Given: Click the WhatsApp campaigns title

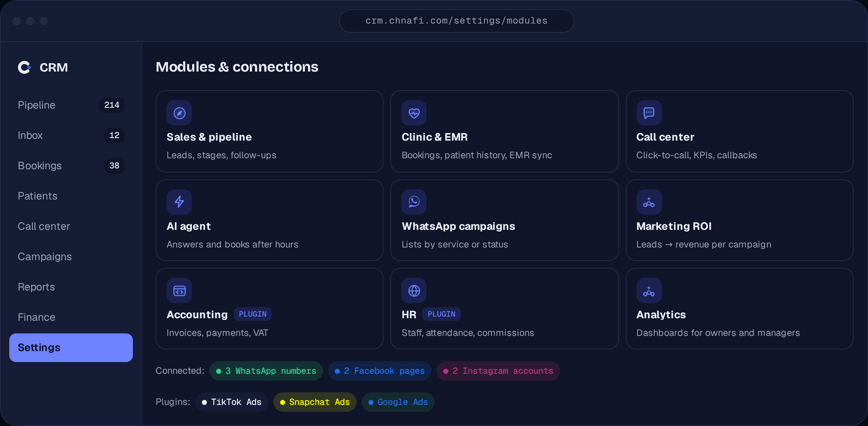Looking at the screenshot, I should pyautogui.click(x=458, y=226).
